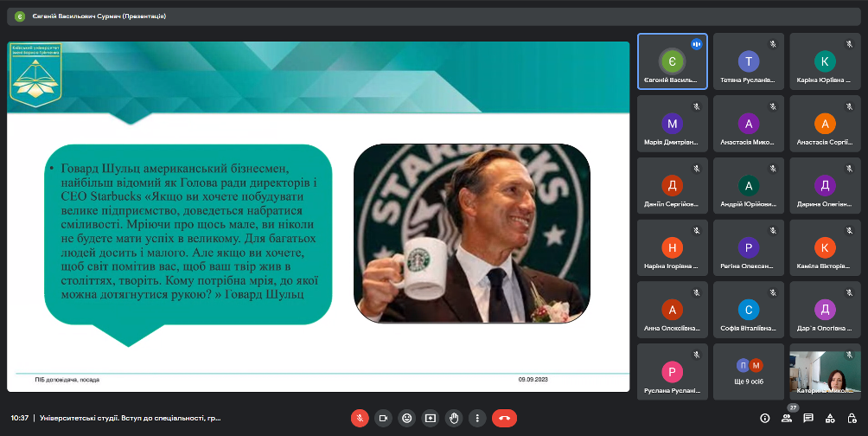Click the presenter name at top
This screenshot has height=436, width=868.
(99, 16)
